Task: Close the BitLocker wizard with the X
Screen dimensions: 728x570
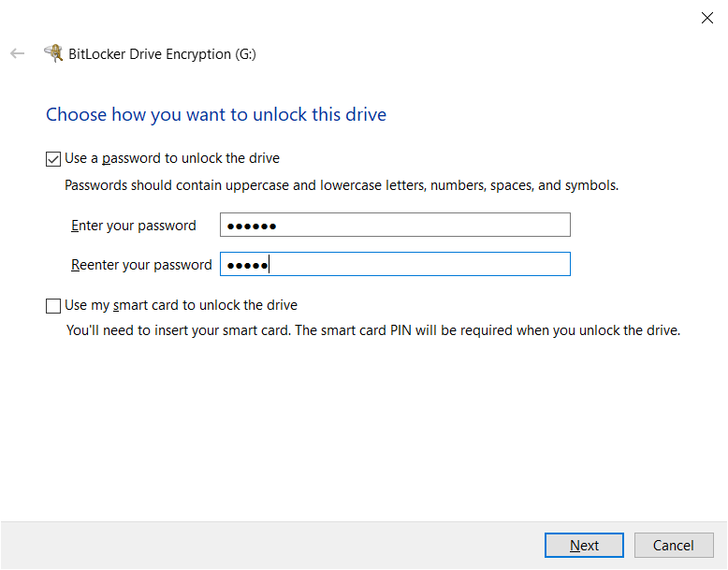Action: (x=707, y=18)
